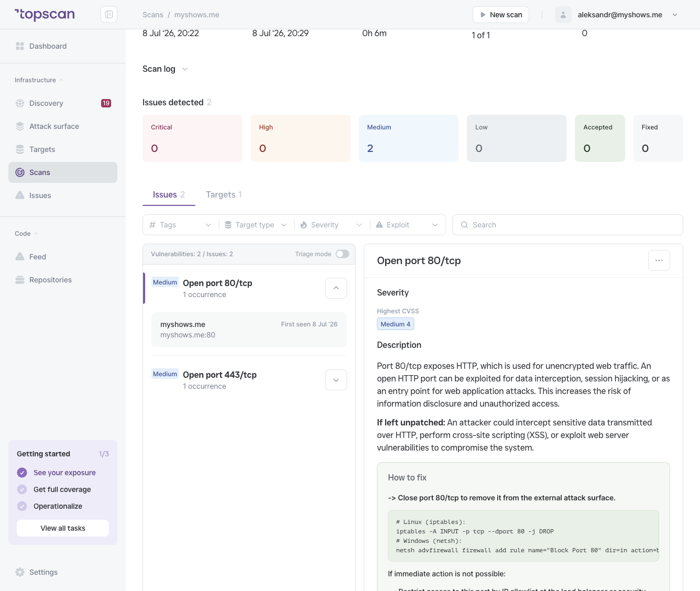Click the Accepted issues card
The height and width of the screenshot is (591, 700).
[x=600, y=138]
